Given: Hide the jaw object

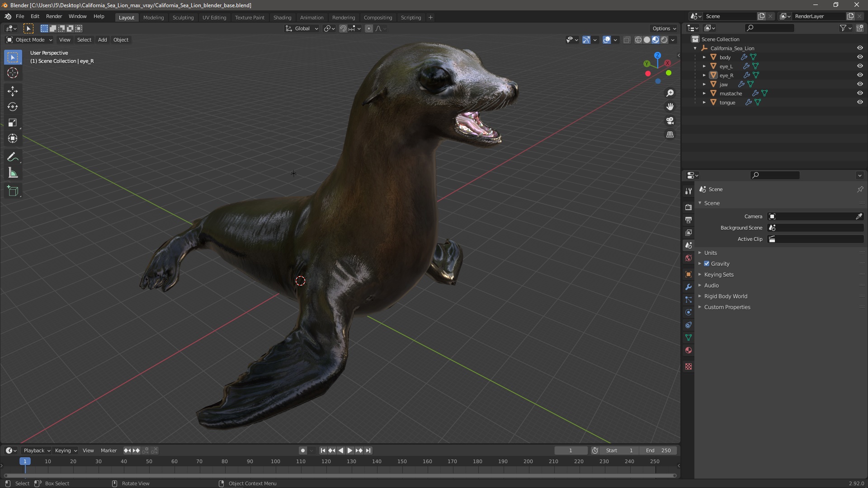Looking at the screenshot, I should pyautogui.click(x=860, y=84).
